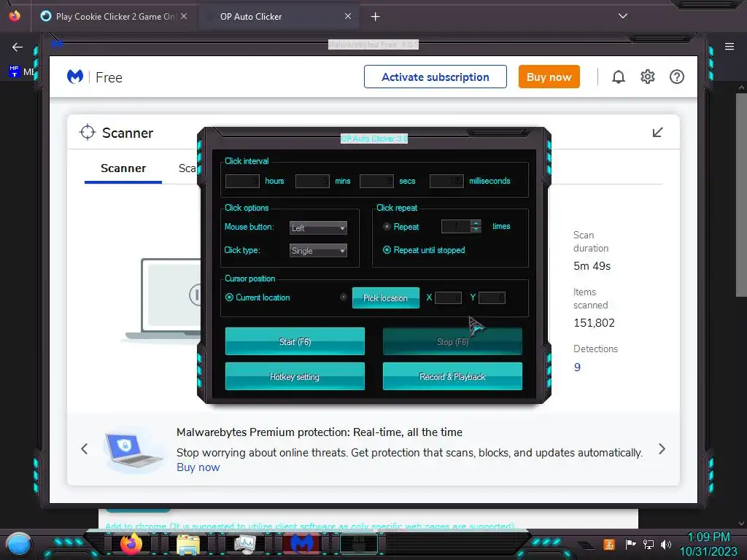Open the Click type dropdown
This screenshot has height=560, width=747.
[318, 251]
